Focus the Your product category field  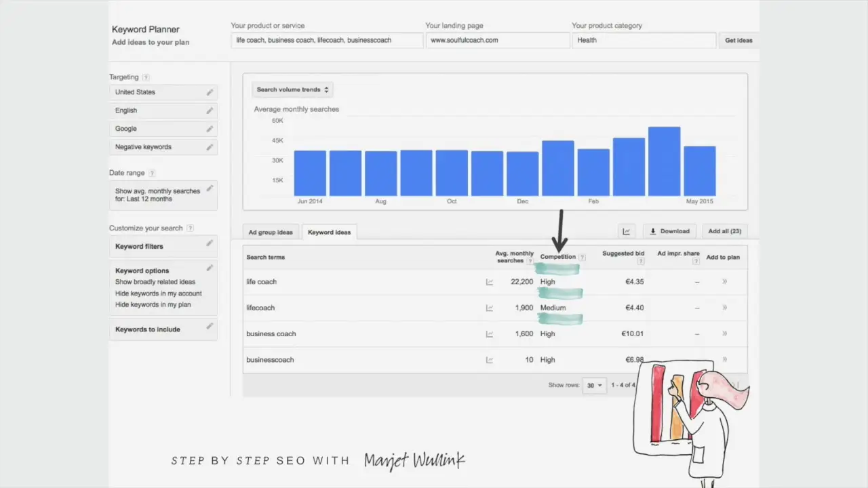point(644,40)
